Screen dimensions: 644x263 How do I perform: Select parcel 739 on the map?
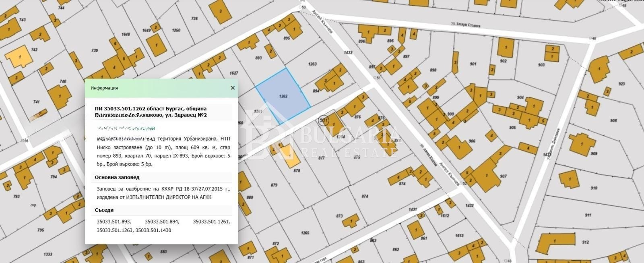point(95,50)
